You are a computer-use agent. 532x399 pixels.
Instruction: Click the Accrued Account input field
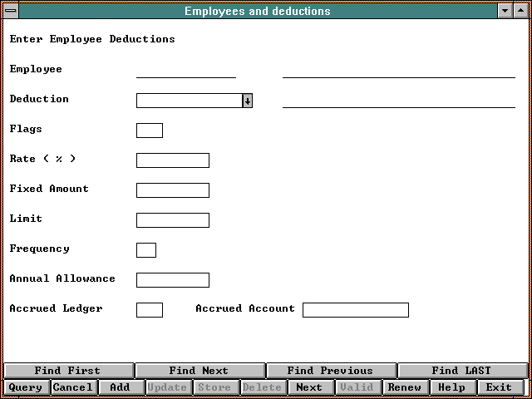355,310
